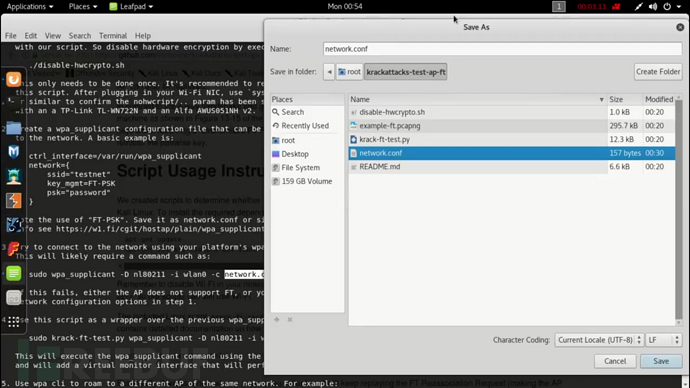The height and width of the screenshot is (388, 690).
Task: Click the red recording camera icon
Action: (616, 6)
